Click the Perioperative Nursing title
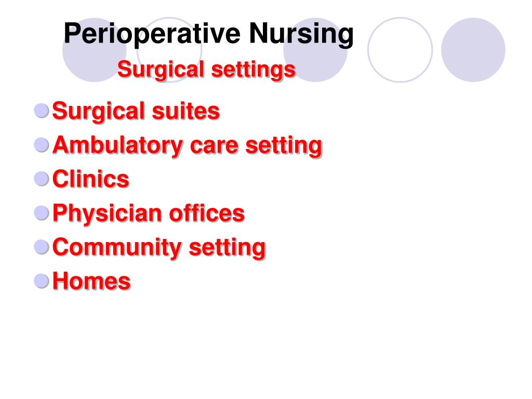532x399 pixels. pos(209,34)
